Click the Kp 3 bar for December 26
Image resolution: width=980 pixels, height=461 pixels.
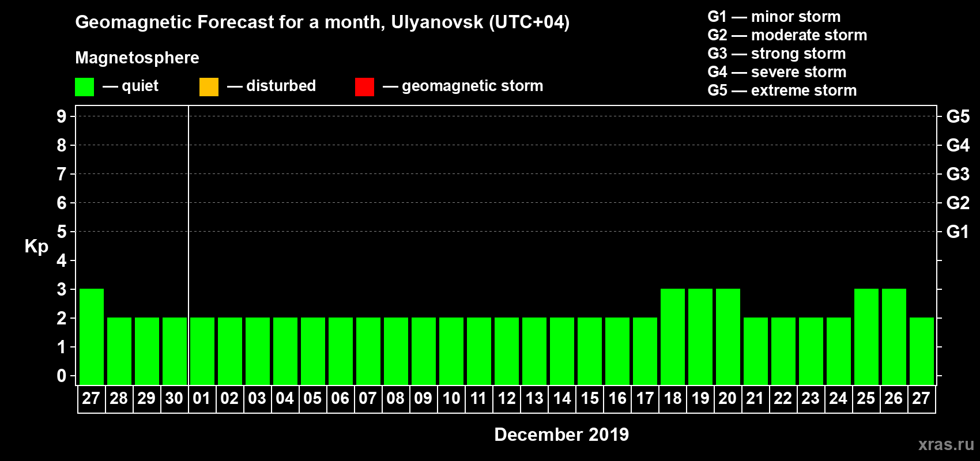click(x=894, y=337)
